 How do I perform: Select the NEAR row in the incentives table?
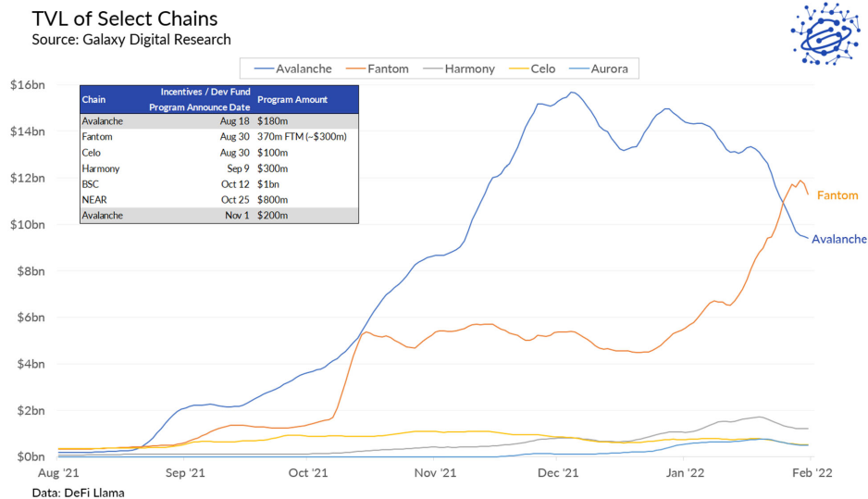point(218,199)
